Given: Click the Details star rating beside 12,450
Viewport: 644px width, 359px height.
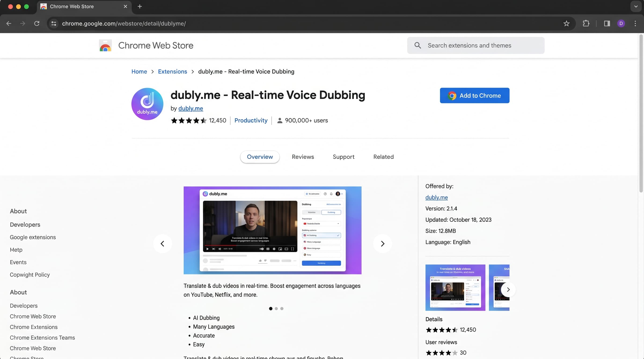Looking at the screenshot, I should point(442,330).
